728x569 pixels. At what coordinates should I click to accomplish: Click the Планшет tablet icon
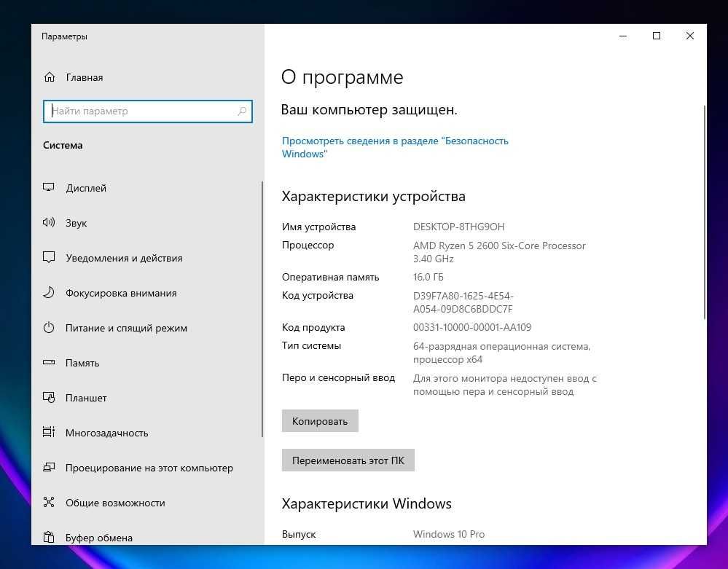[49, 397]
